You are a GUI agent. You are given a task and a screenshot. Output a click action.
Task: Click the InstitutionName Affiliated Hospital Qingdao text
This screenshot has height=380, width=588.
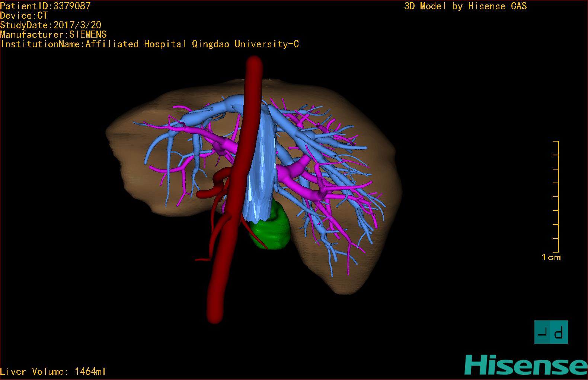[x=150, y=44]
